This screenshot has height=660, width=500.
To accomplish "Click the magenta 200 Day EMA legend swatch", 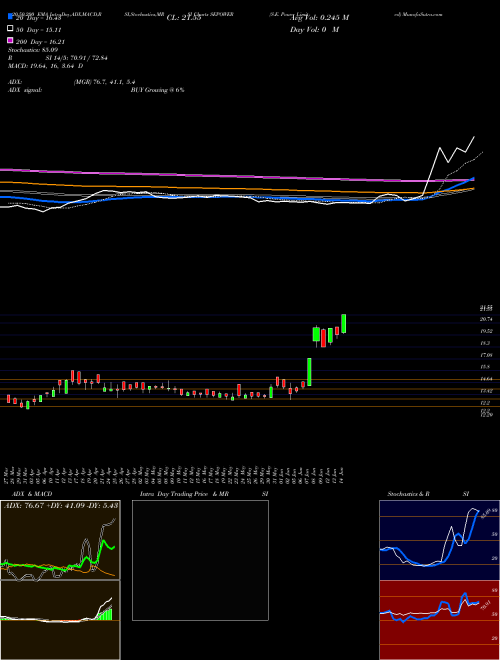I will click(x=10, y=41).
